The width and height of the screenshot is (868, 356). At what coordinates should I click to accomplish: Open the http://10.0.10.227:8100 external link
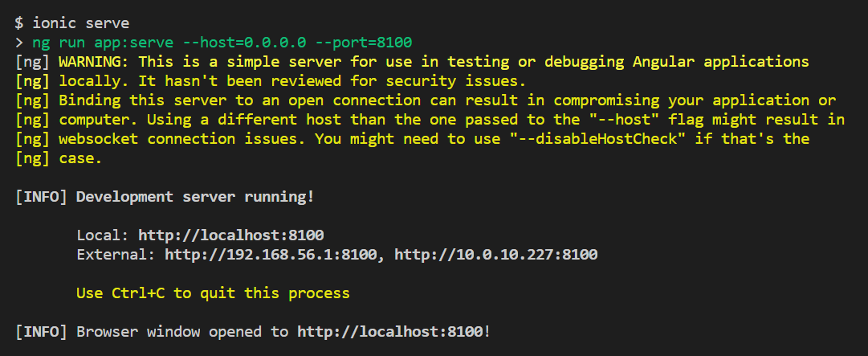click(x=496, y=254)
